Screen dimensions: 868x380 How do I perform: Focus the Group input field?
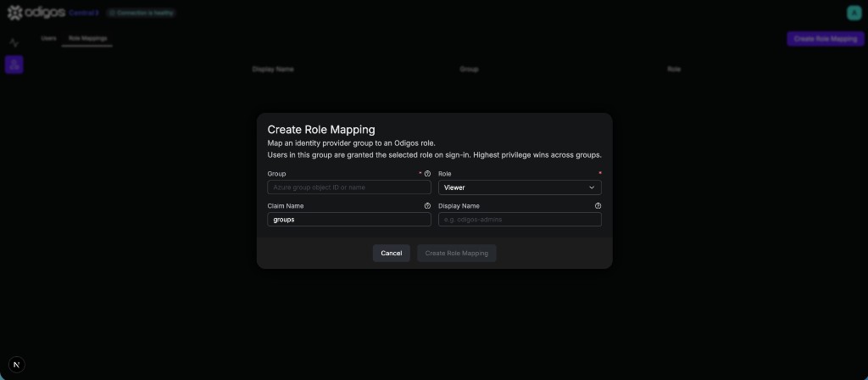(x=348, y=187)
